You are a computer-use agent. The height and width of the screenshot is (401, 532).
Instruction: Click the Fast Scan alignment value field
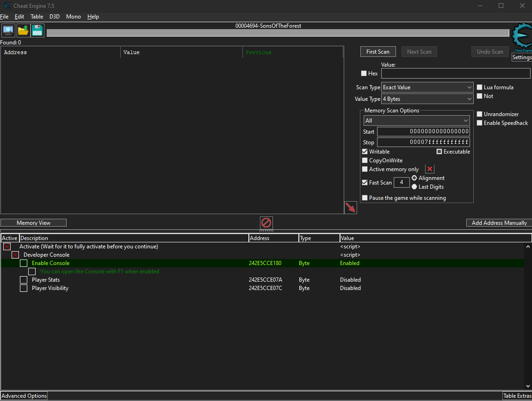point(402,182)
